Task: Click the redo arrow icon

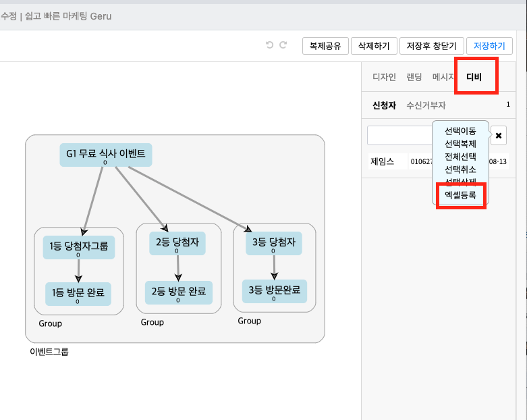Action: pyautogui.click(x=283, y=45)
